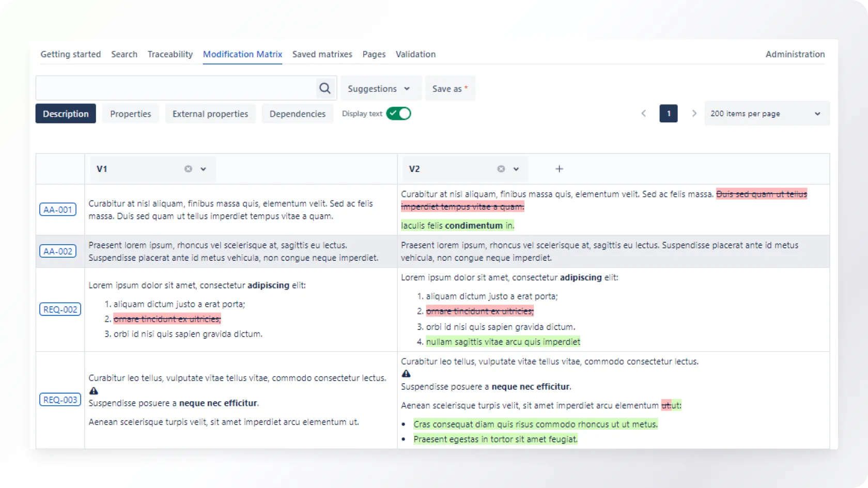Viewport: 868px width, 488px height.
Task: Open the Suggestions dropdown
Action: click(x=379, y=89)
